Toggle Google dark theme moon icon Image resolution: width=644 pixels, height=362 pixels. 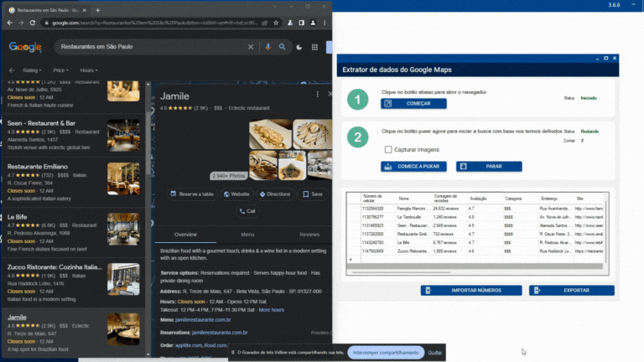click(x=299, y=47)
